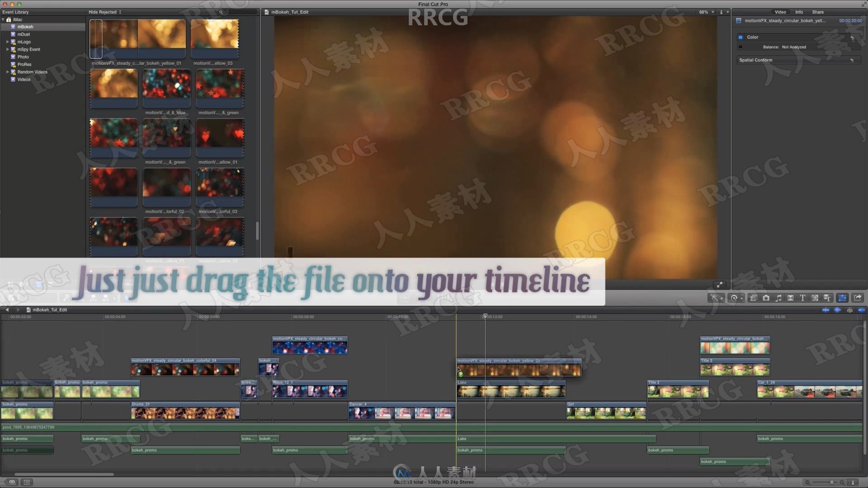Image resolution: width=868 pixels, height=488 pixels.
Task: Select the Drums_21 timeline clip
Action: (x=185, y=411)
